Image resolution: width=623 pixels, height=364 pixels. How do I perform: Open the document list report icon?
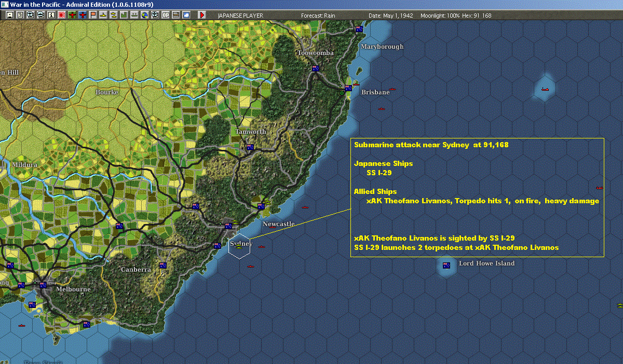(x=20, y=15)
